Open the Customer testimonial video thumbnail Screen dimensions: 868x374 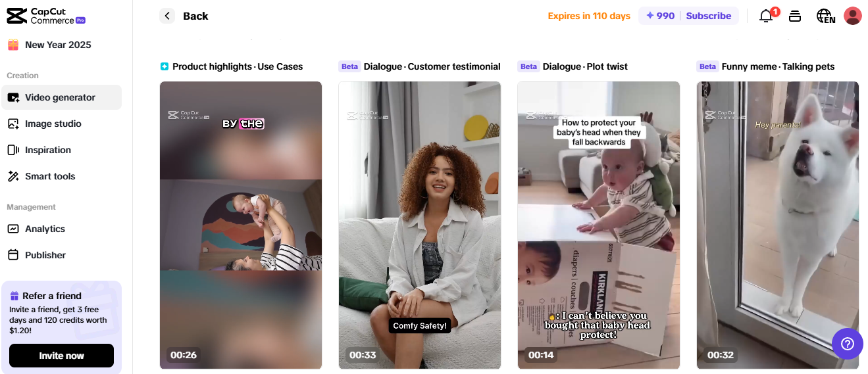[420, 225]
